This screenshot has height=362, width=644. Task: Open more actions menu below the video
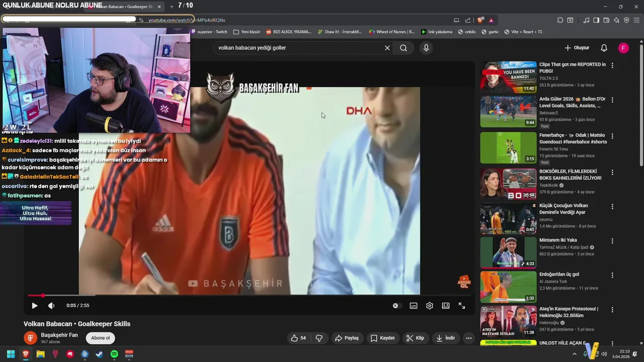point(469,338)
